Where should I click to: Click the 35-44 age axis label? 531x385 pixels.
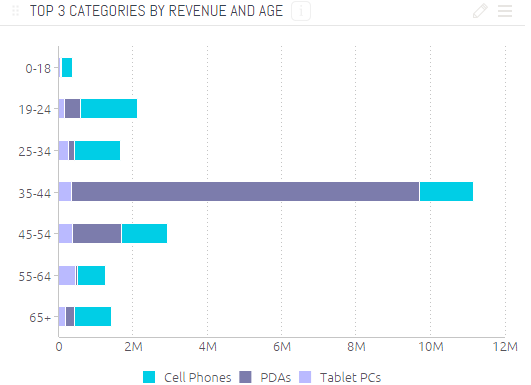coord(35,193)
